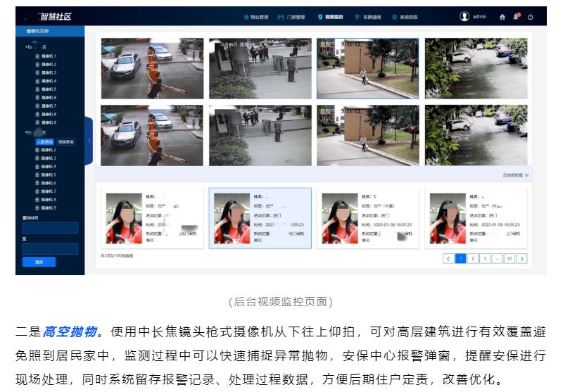
Task: Click the admin user avatar icon
Action: 464,16
